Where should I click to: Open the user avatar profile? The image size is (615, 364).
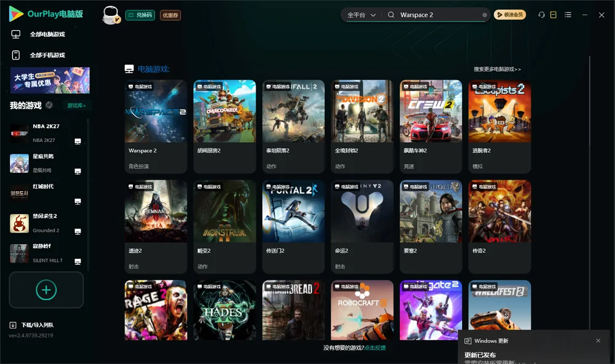pyautogui.click(x=111, y=15)
